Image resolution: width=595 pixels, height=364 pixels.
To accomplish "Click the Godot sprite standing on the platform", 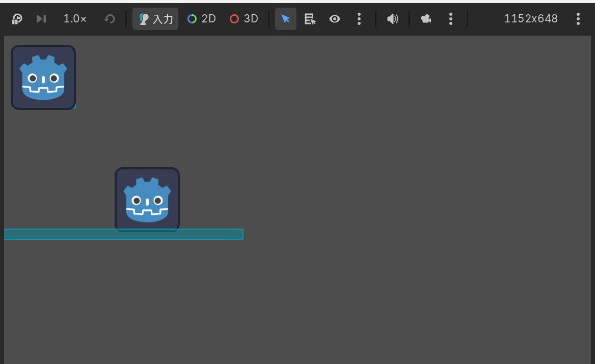I will (147, 199).
